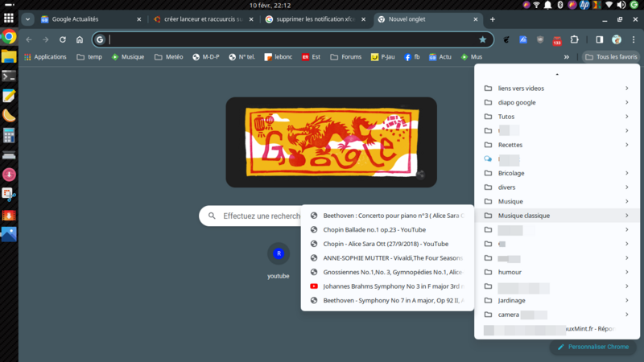
Task: Open the file manager in dock
Action: click(9, 56)
